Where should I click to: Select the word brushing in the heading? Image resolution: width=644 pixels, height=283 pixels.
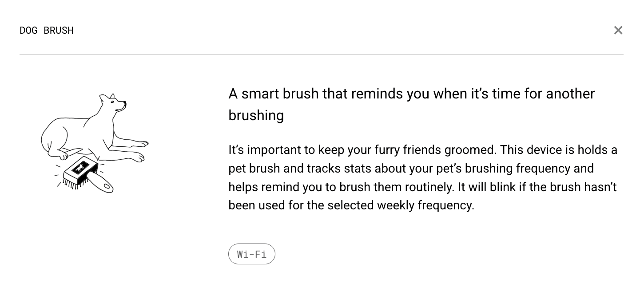(x=256, y=115)
